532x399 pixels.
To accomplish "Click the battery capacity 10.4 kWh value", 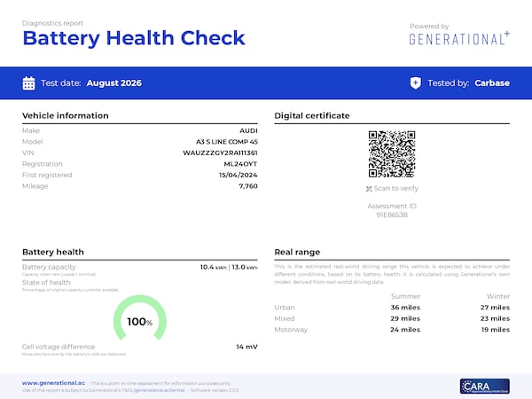I will [x=213, y=267].
